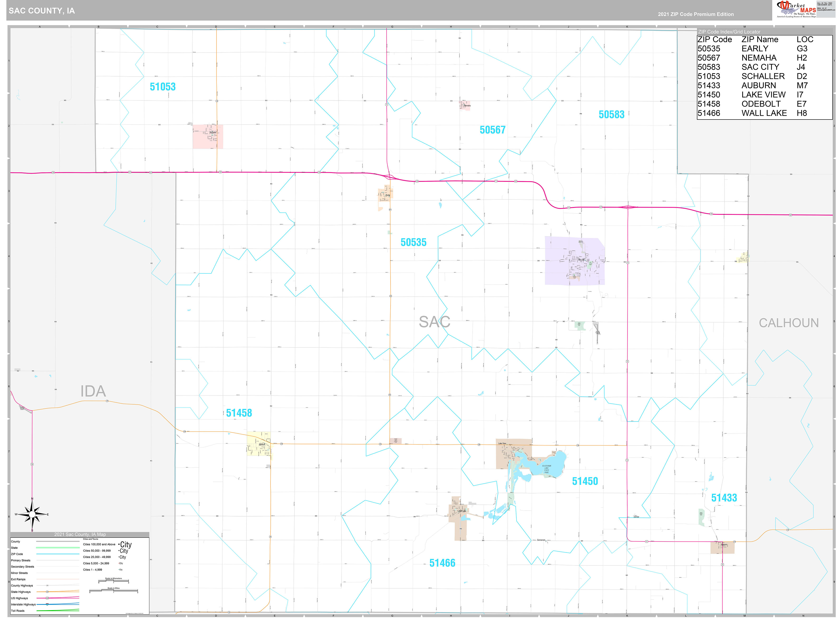
Task: Click the pink Schaller town area
Action: [208, 136]
